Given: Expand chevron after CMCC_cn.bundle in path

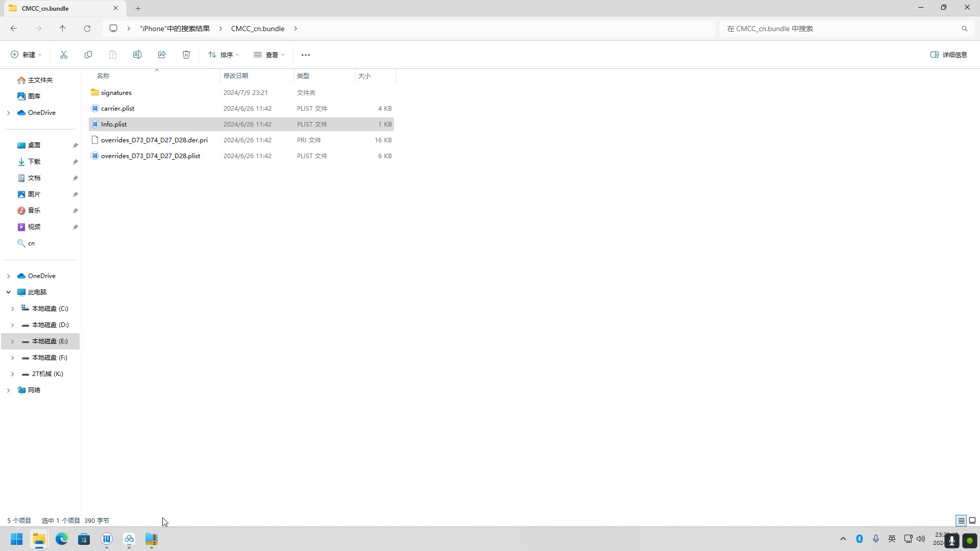Looking at the screenshot, I should click(296, 29).
